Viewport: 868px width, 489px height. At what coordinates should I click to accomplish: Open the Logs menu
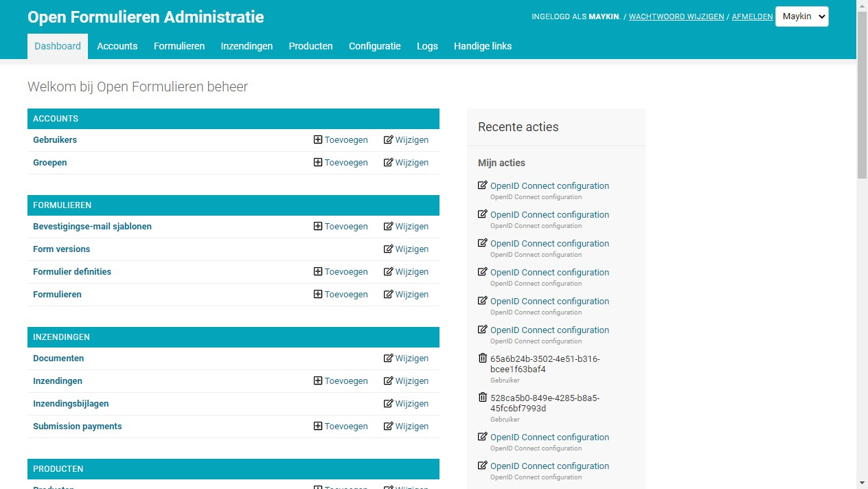[x=427, y=46]
